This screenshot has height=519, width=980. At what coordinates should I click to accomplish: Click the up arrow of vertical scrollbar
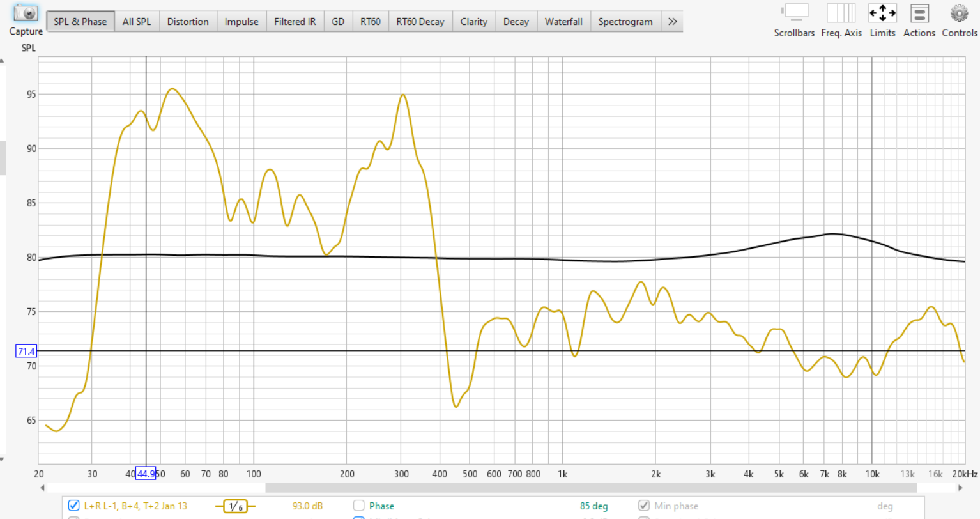[2, 61]
